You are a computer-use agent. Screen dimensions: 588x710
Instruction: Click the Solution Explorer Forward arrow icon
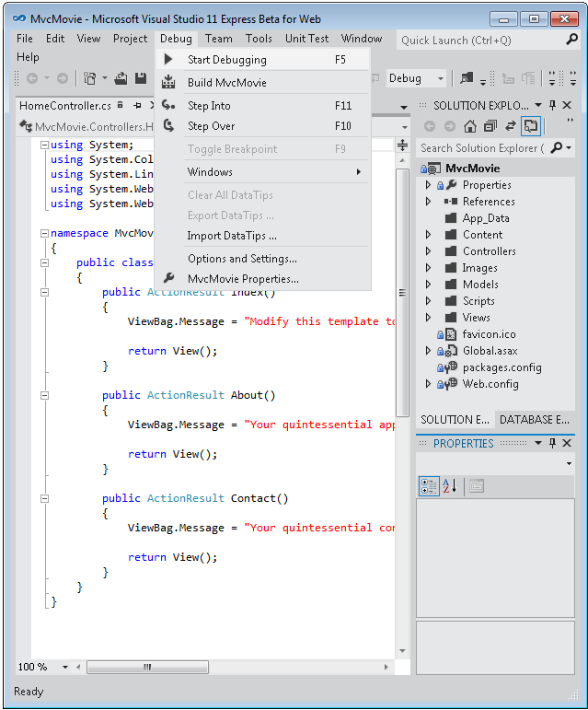450,126
